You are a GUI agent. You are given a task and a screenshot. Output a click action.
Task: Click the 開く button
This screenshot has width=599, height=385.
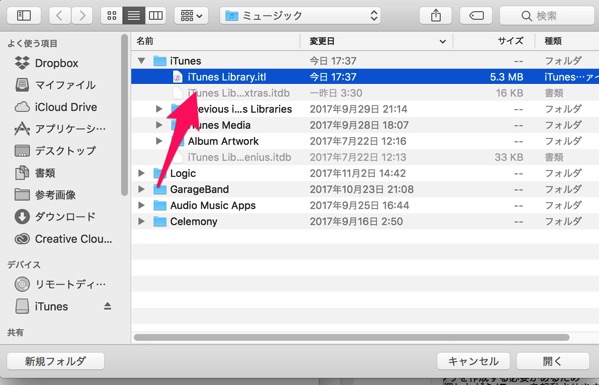[x=552, y=361]
